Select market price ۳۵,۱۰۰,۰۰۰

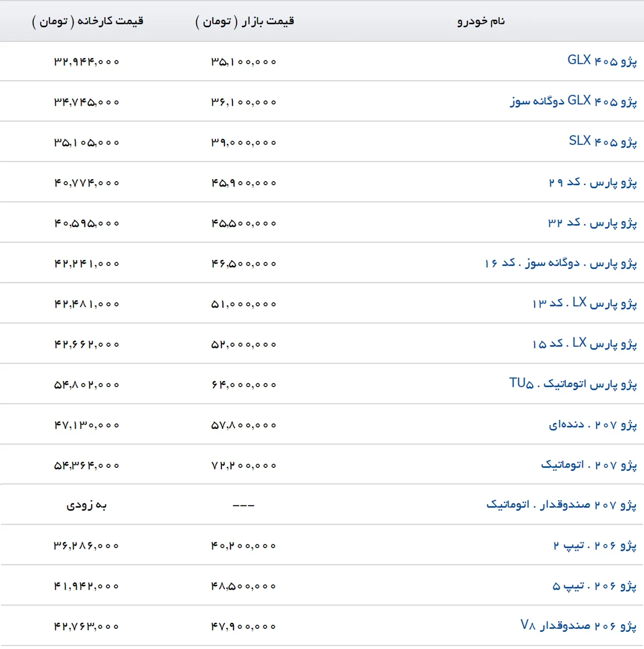pyautogui.click(x=244, y=62)
